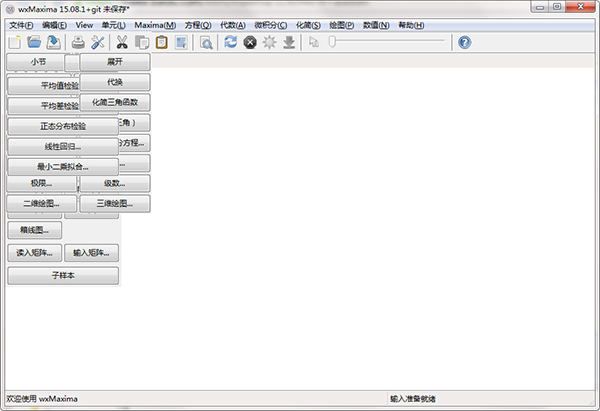
Task: Click the 展开 button
Action: pyautogui.click(x=115, y=62)
